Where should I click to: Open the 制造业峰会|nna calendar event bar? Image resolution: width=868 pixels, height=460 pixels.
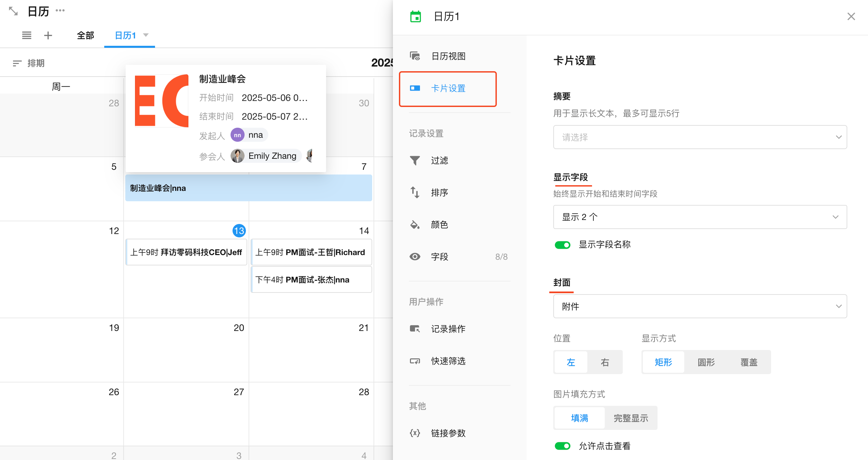(248, 188)
